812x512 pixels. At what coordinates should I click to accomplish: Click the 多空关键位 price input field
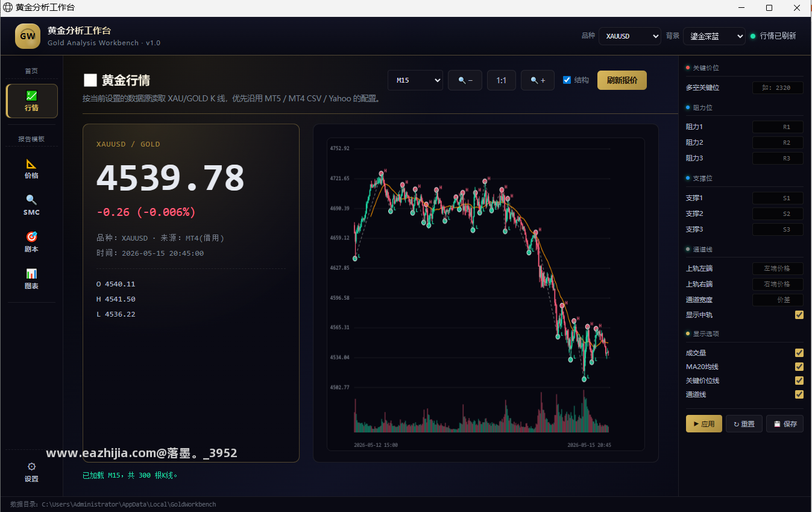pos(778,88)
